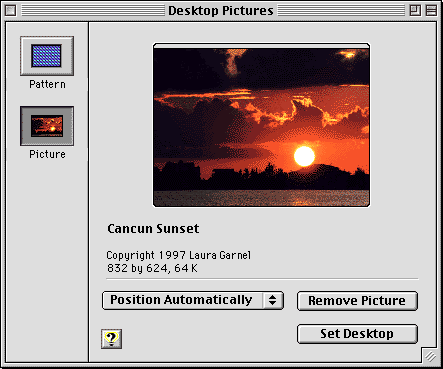Select the Pattern icon in sidebar

pyautogui.click(x=47, y=56)
